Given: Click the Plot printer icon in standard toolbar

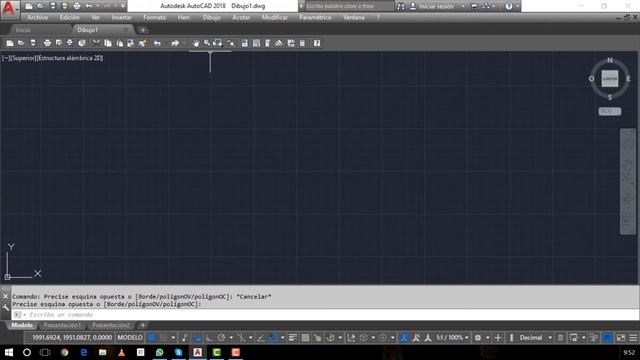Looking at the screenshot, I should pos(47,43).
